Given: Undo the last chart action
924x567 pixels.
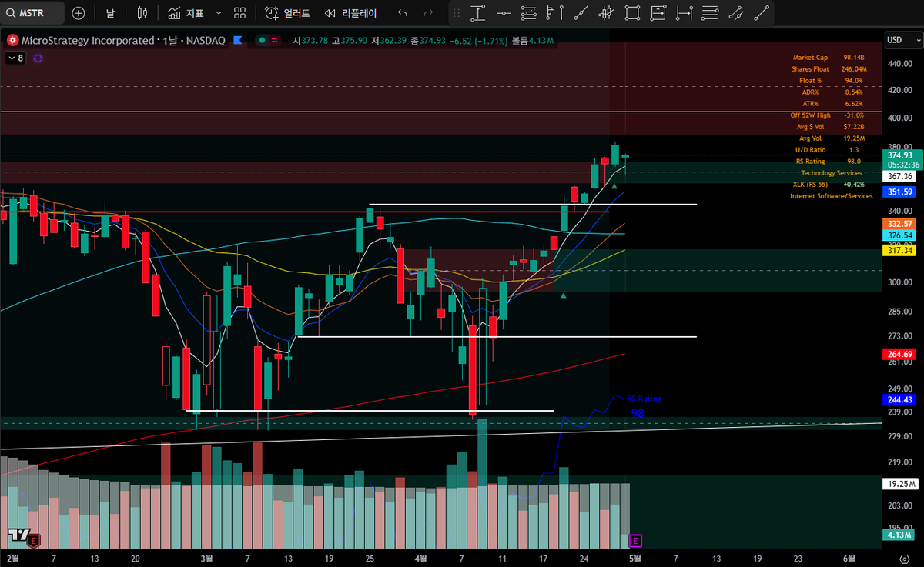Looking at the screenshot, I should [402, 13].
